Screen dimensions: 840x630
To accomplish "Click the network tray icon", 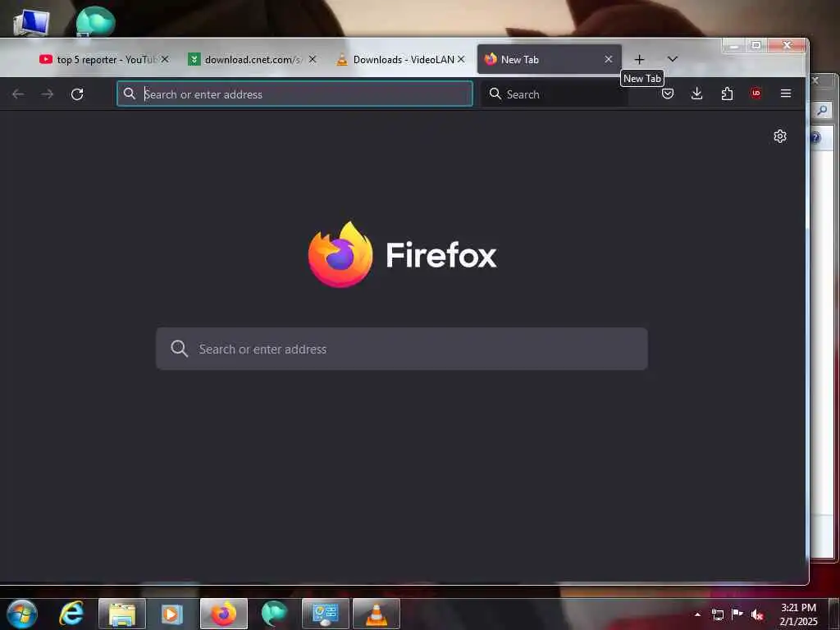I will click(x=717, y=614).
